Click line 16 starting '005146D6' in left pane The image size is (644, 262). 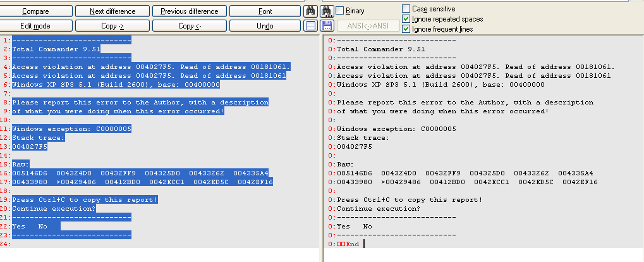tap(140, 173)
